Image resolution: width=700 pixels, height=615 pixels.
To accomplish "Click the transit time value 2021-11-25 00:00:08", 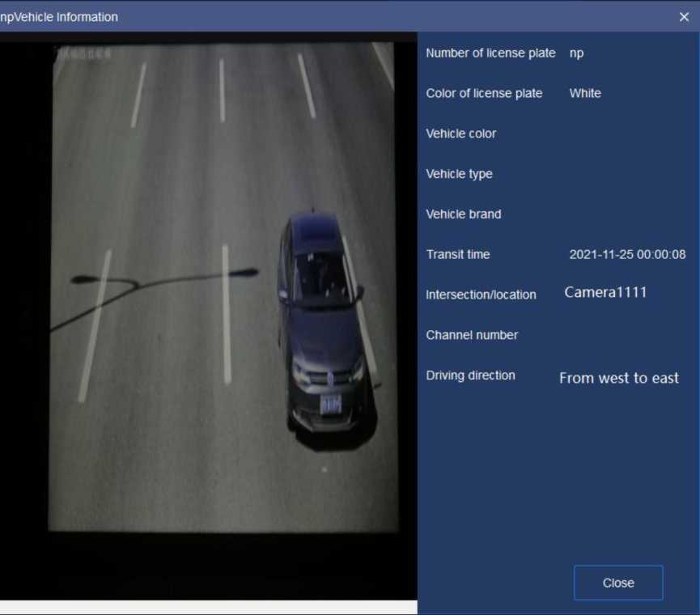I will pyautogui.click(x=627, y=254).
